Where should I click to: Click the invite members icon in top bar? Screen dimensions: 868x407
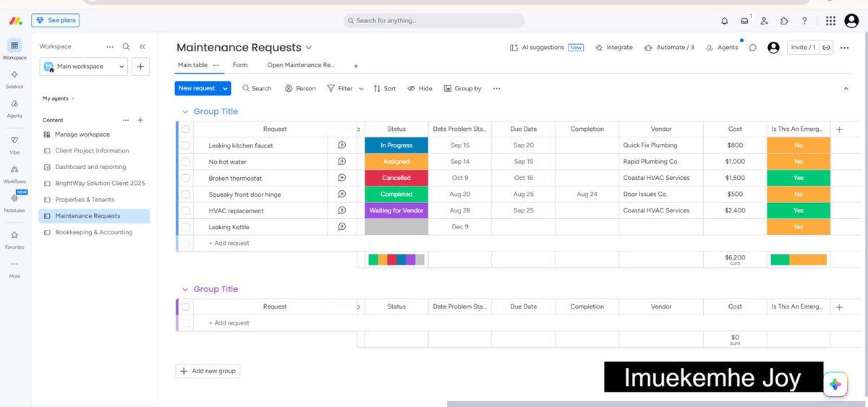(x=765, y=21)
